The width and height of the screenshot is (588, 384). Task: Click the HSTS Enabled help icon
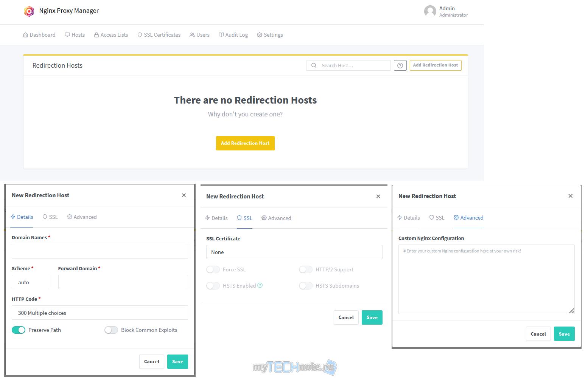click(260, 285)
